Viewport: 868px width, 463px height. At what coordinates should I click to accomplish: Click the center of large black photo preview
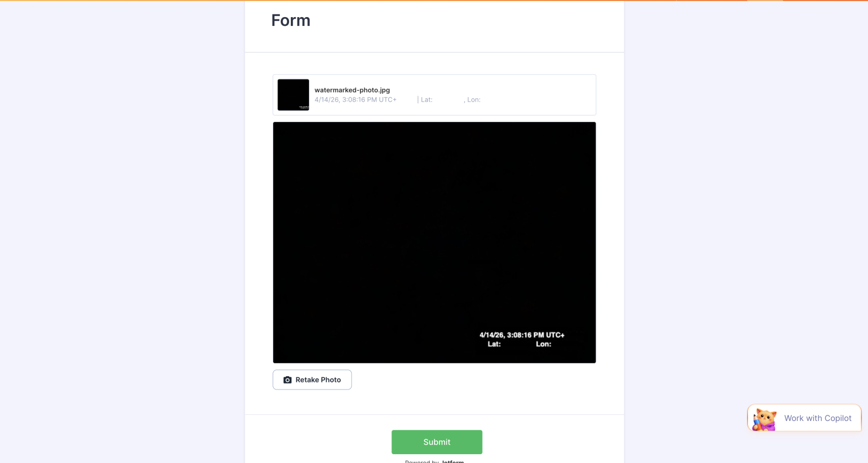[434, 243]
